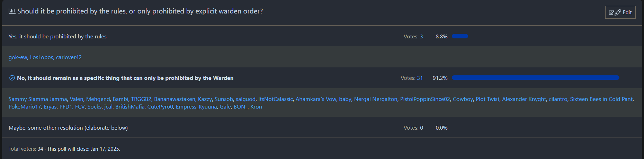
Task: Open gok-ew's voter profile
Action: pos(18,57)
